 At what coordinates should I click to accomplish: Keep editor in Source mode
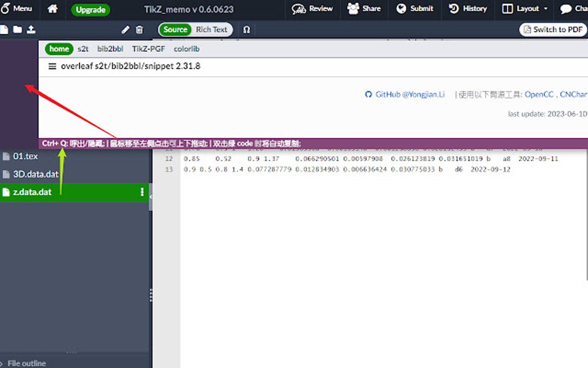pyautogui.click(x=175, y=29)
